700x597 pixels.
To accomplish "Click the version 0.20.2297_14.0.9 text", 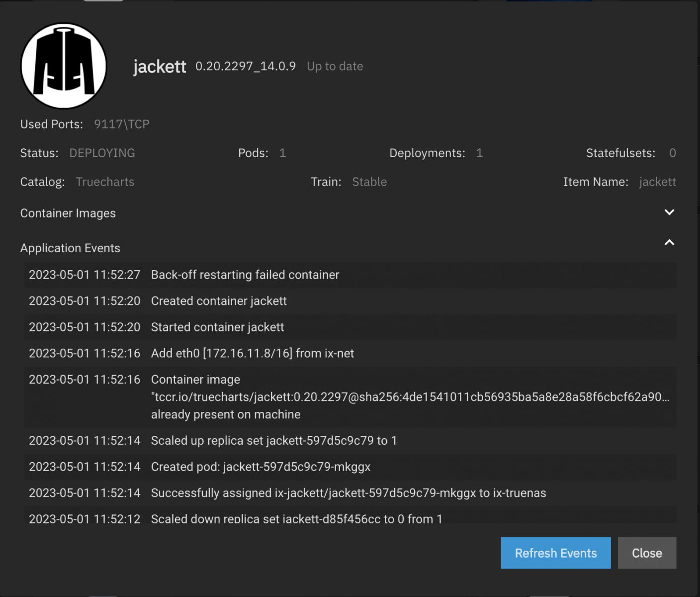I will coord(246,66).
